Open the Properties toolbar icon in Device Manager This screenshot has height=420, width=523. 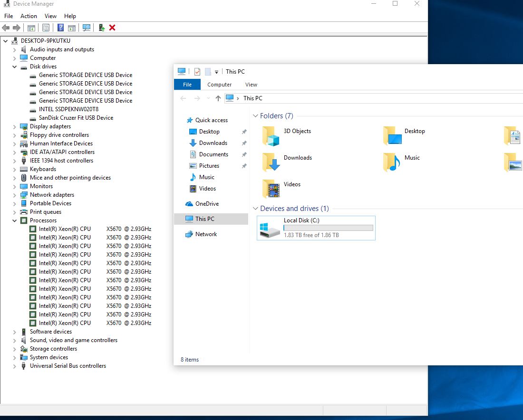point(46,28)
